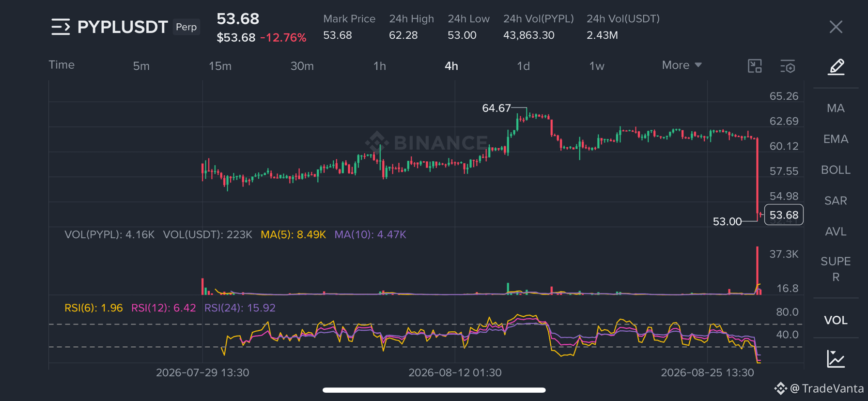Tap the 24h Vol(PYPL) value 43,863.30
This screenshot has height=401, width=868.
point(528,35)
